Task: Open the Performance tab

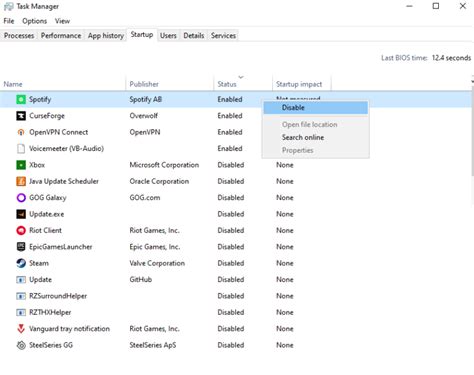Action: pos(61,36)
